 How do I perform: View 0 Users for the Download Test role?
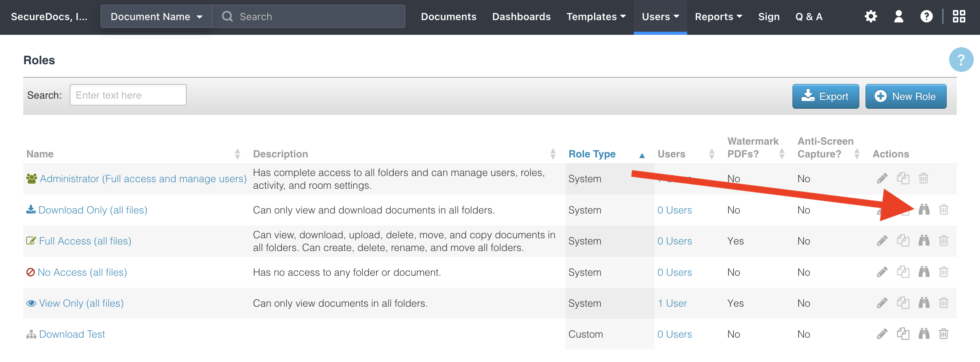coord(675,334)
